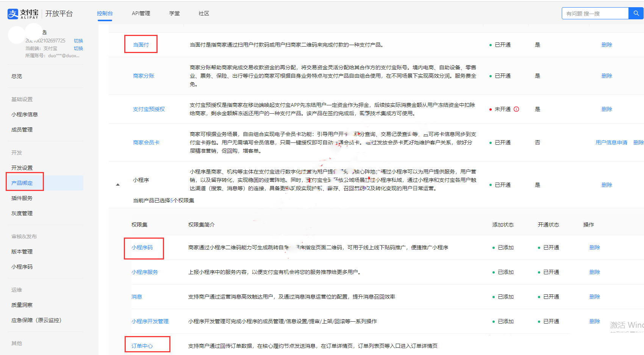The image size is (644, 355).
Task: Click the 否 cell in 商家会员卡 row
Action: coord(538,142)
